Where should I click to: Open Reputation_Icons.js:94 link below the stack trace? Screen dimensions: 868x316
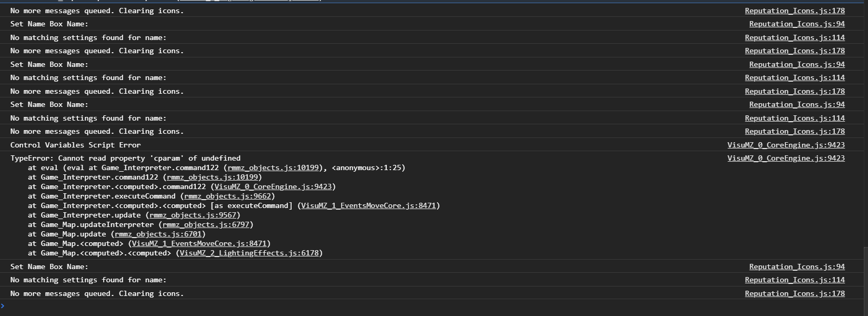click(x=797, y=266)
